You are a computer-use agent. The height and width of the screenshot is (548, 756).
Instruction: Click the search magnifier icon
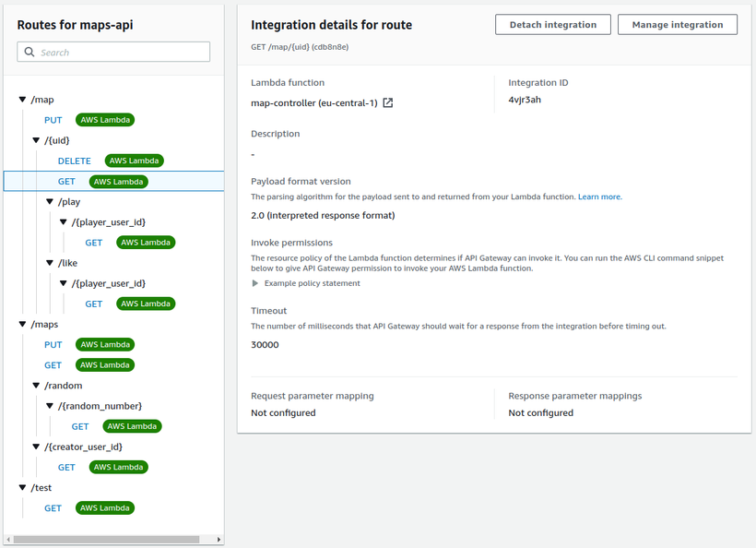[x=30, y=52]
